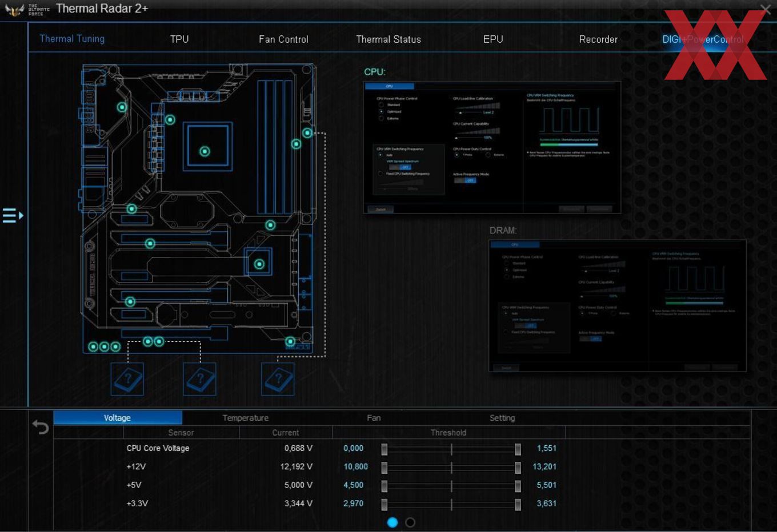Open the Fan monitoring tab
This screenshot has width=777, height=532.
click(374, 418)
